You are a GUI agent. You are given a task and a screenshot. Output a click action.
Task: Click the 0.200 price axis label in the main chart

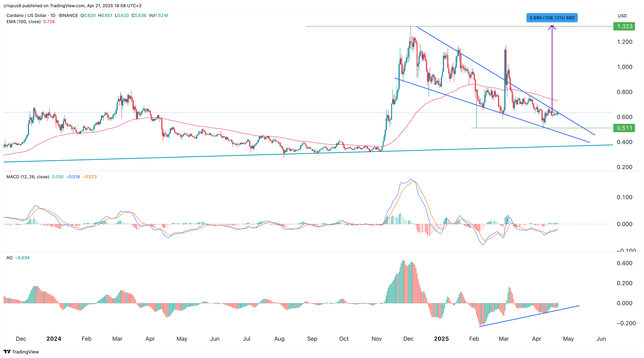[x=625, y=167]
